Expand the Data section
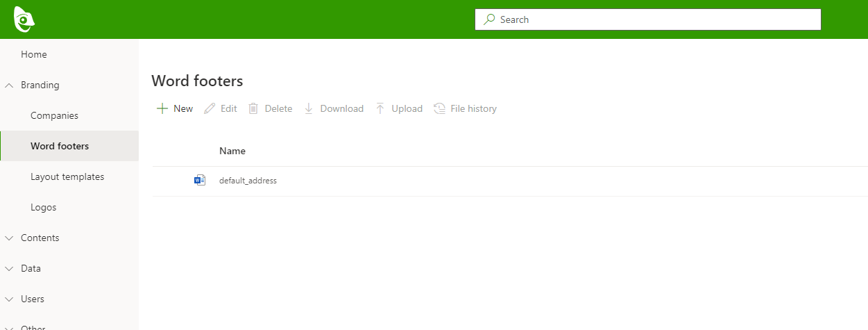 point(9,269)
